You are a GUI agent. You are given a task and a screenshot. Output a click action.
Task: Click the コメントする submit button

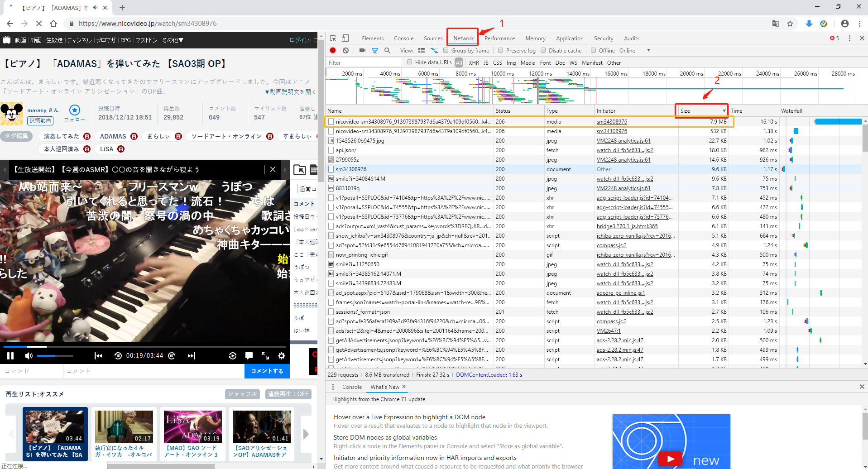267,371
